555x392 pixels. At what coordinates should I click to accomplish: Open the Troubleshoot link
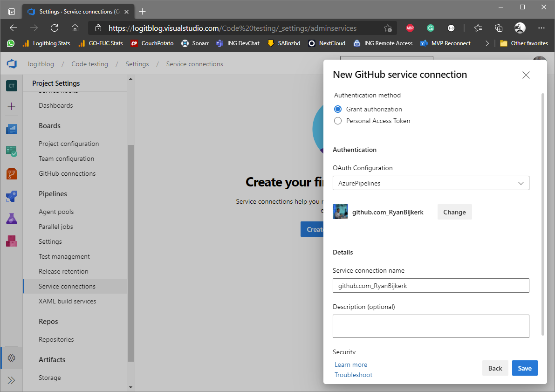(x=353, y=375)
